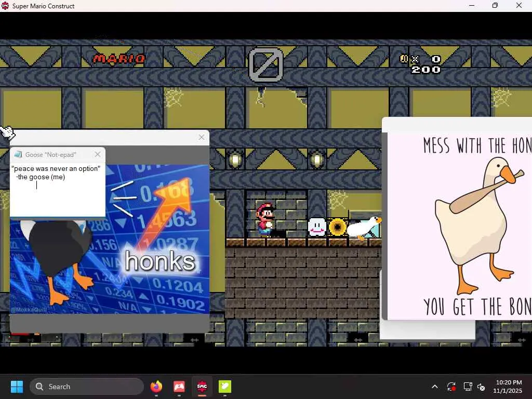Click the "peace was never an option" text
This screenshot has width=532, height=399.
56,169
